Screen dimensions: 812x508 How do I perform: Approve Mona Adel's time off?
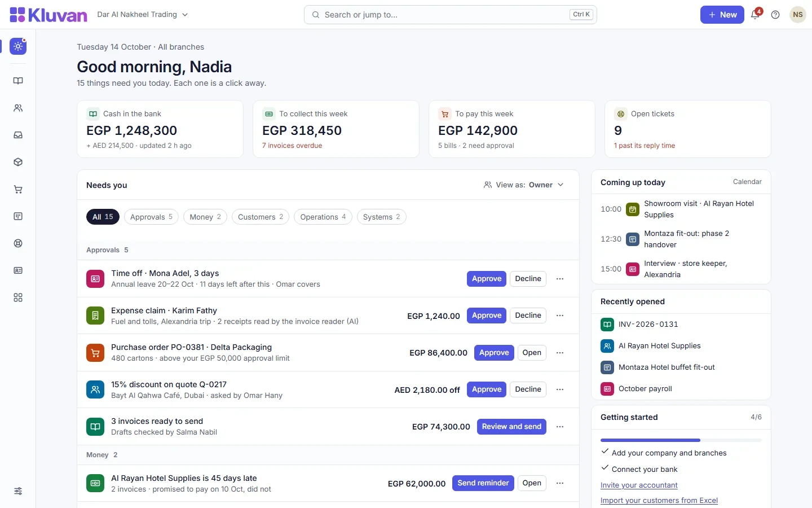[487, 279]
